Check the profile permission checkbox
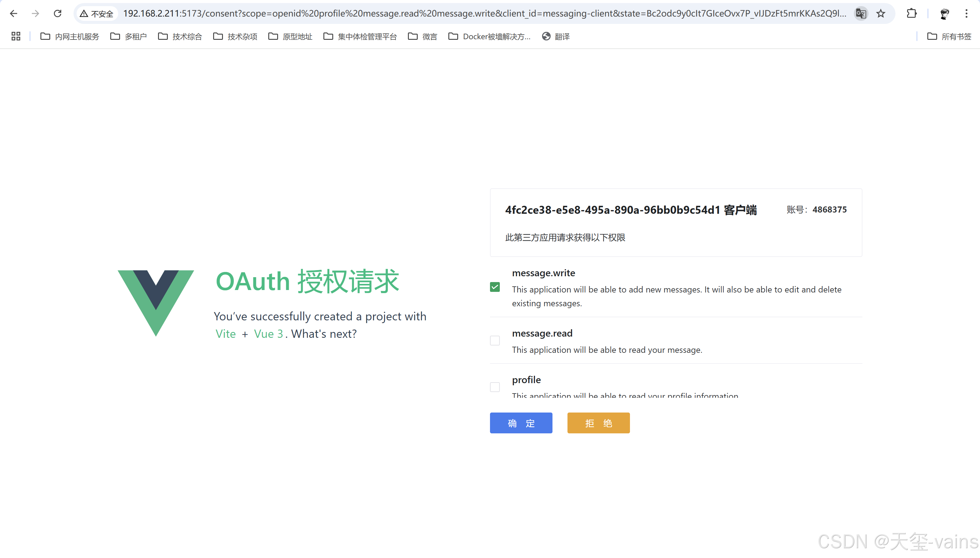The width and height of the screenshot is (980, 558). click(x=495, y=387)
